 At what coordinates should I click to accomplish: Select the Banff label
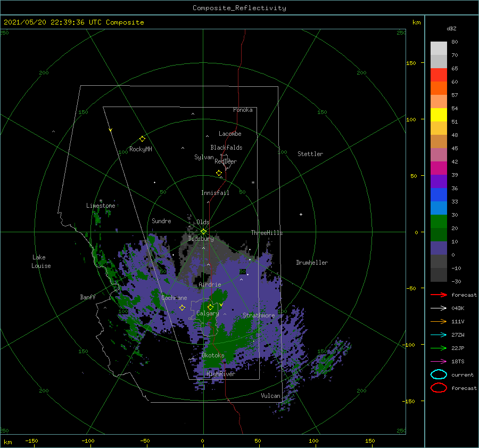(88, 297)
